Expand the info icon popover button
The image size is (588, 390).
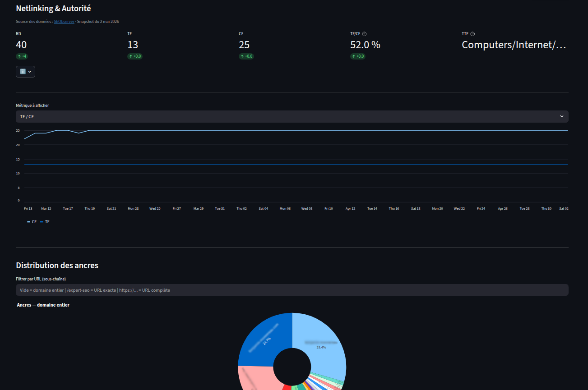coord(25,72)
